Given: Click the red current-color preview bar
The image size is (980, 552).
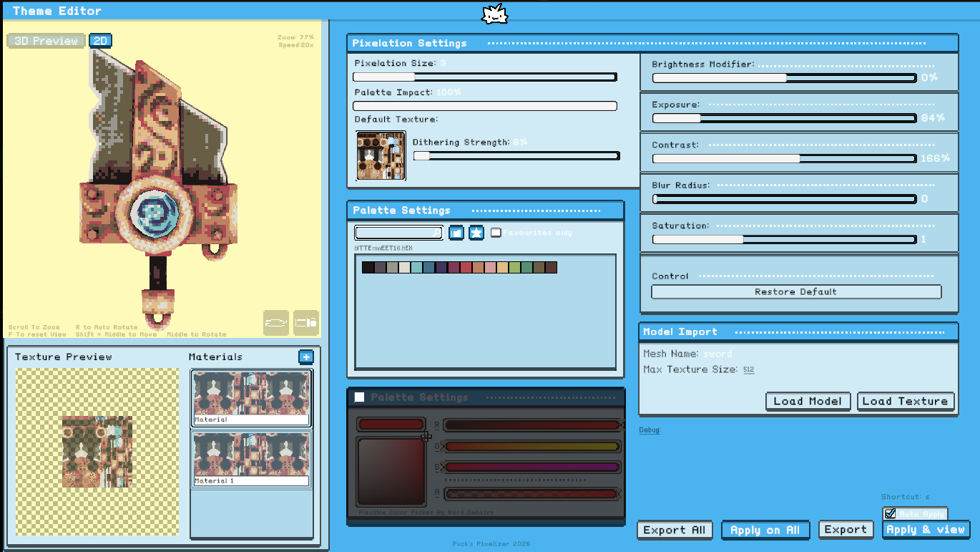Looking at the screenshot, I should [x=391, y=425].
